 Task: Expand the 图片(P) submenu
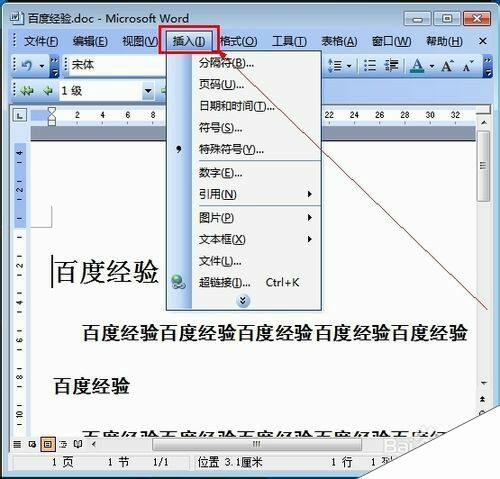point(256,218)
